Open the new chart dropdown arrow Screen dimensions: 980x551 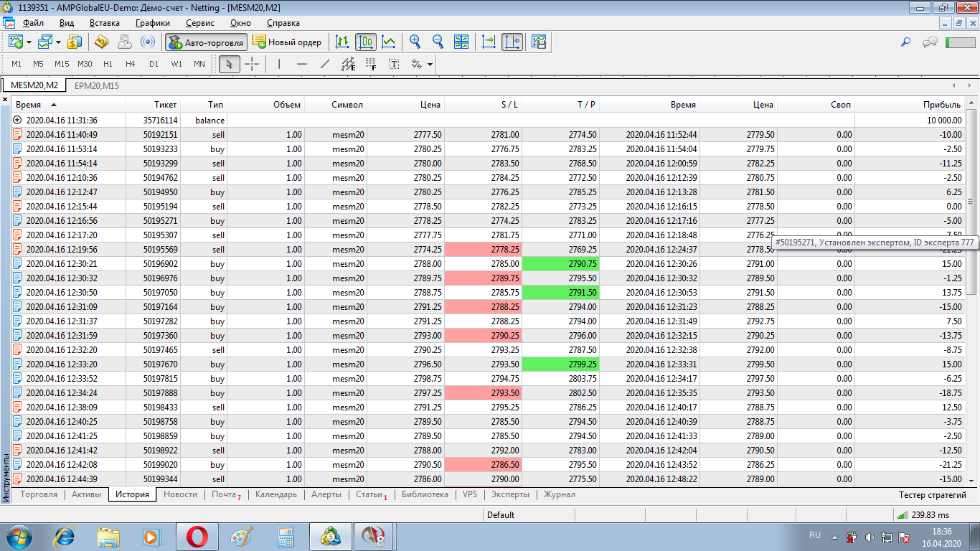tap(29, 42)
